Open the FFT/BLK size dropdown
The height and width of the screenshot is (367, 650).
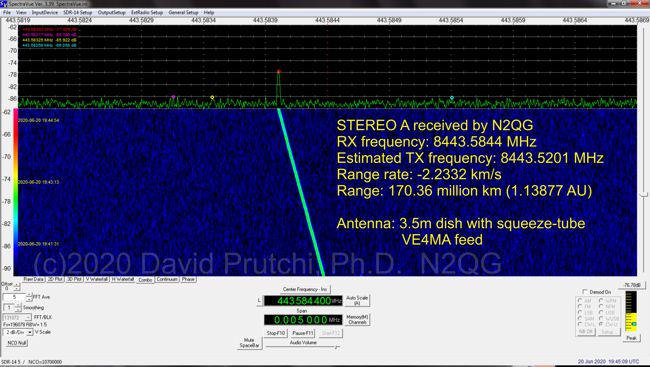click(x=17, y=317)
